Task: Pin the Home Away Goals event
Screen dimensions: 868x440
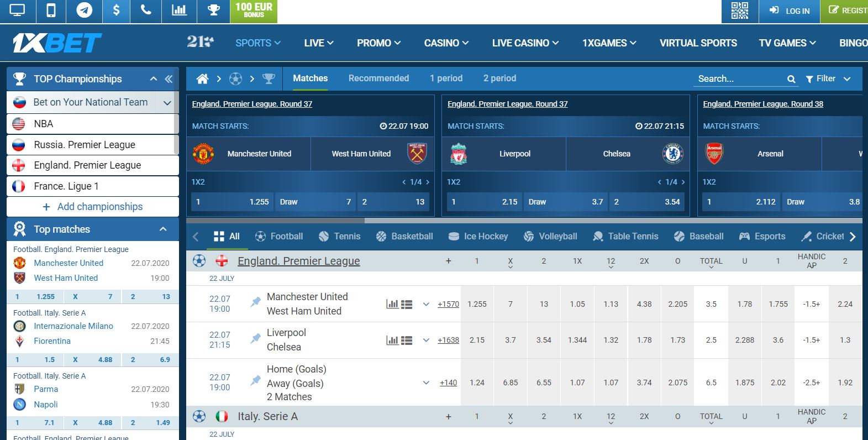Action: click(x=255, y=381)
